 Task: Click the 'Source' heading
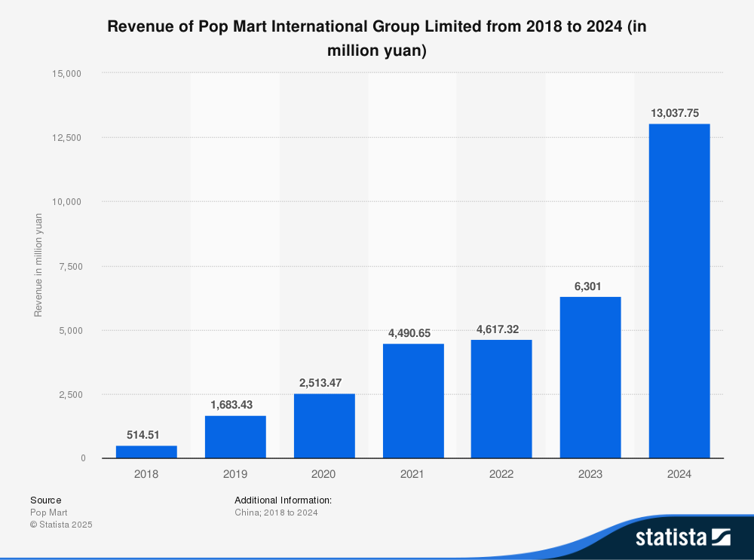[x=46, y=500]
